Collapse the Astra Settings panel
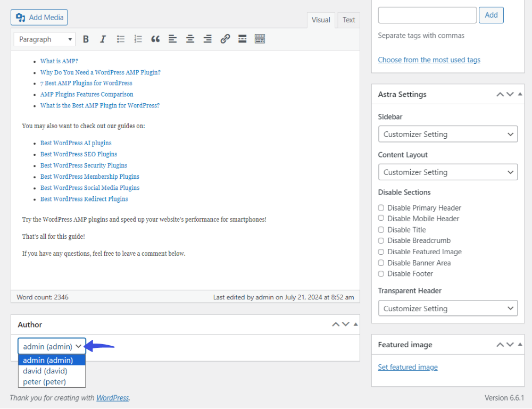This screenshot has width=532, height=409. coord(520,94)
